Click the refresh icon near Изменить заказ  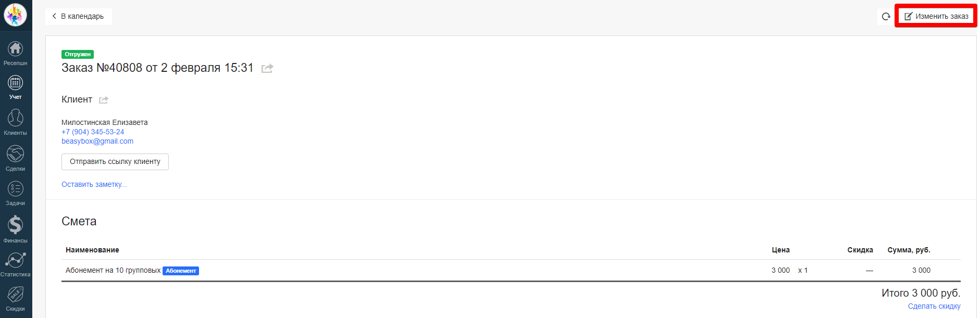click(886, 17)
